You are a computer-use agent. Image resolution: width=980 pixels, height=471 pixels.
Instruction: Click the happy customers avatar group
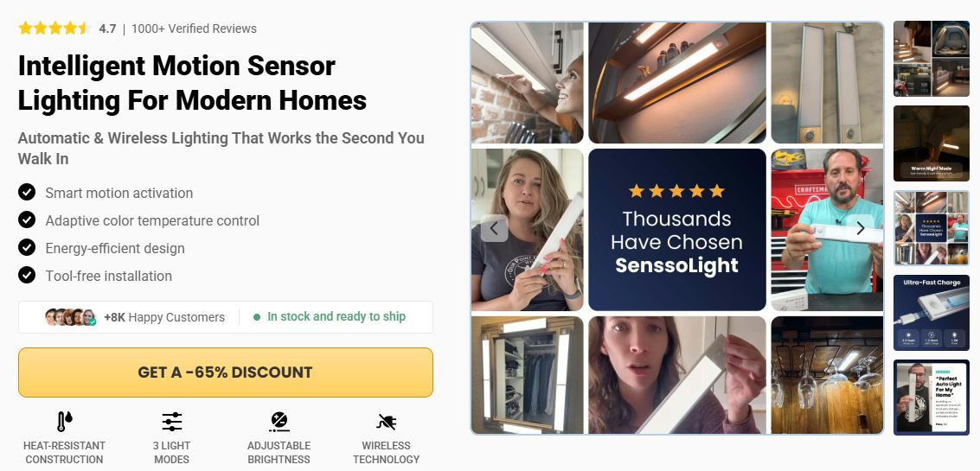pos(71,317)
